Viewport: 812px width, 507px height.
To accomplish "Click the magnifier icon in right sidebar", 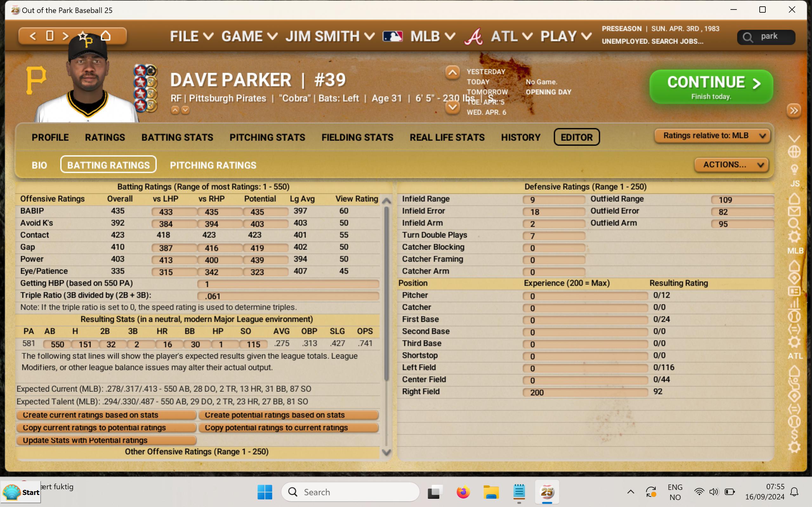I will pyautogui.click(x=794, y=224).
